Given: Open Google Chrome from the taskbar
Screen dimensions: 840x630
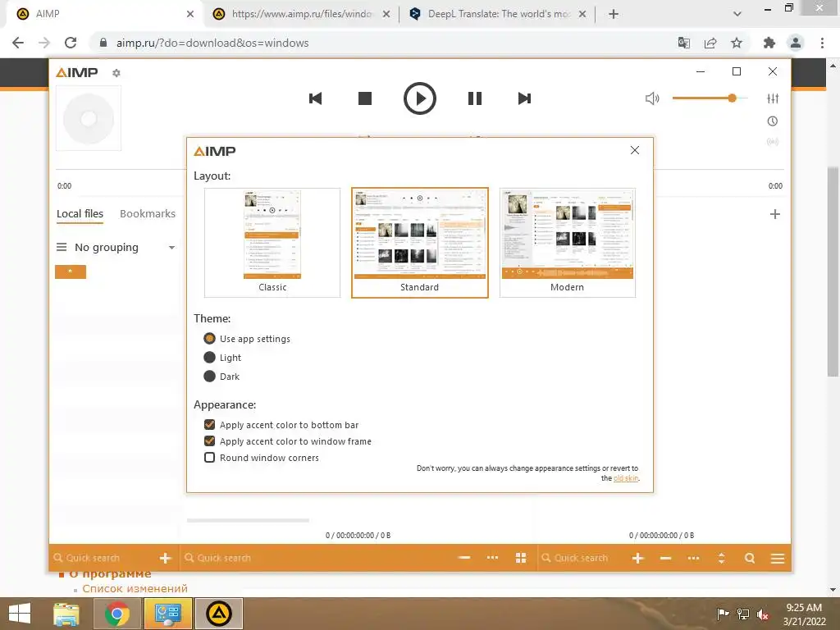Looking at the screenshot, I should [x=116, y=614].
